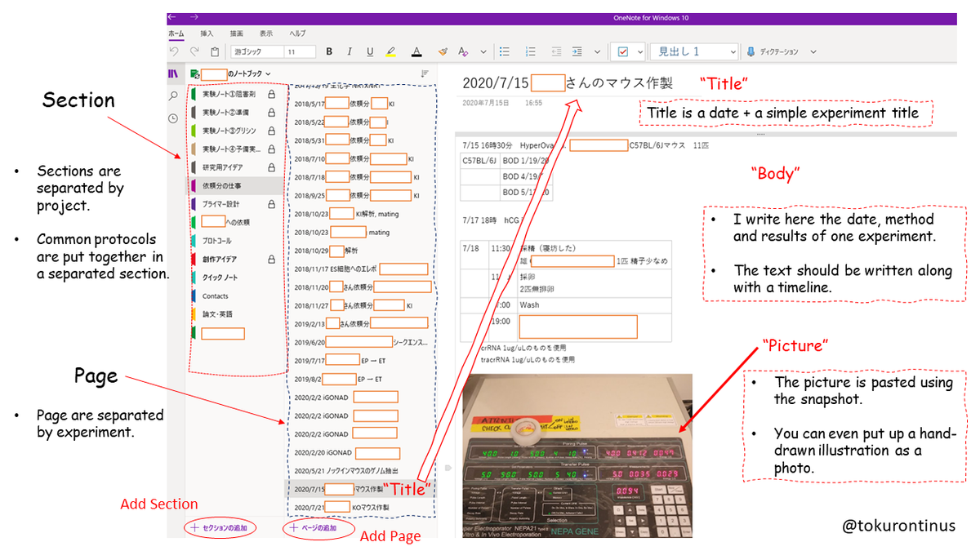Click the numbered list icon

coord(531,51)
